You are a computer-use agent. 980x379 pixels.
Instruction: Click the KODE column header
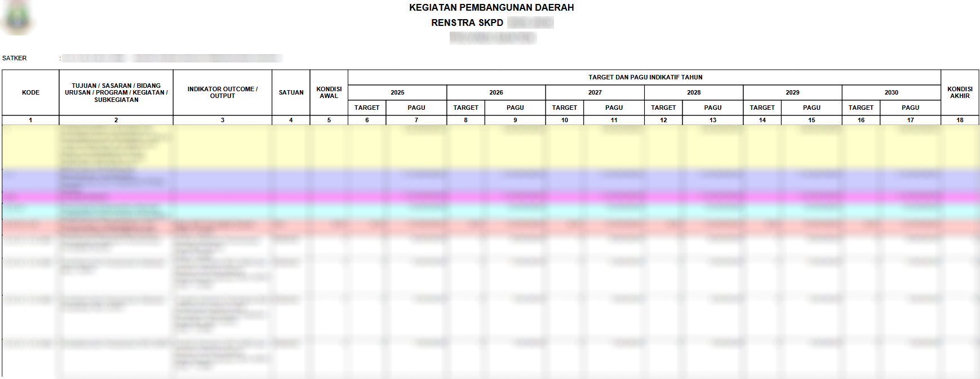(x=30, y=92)
